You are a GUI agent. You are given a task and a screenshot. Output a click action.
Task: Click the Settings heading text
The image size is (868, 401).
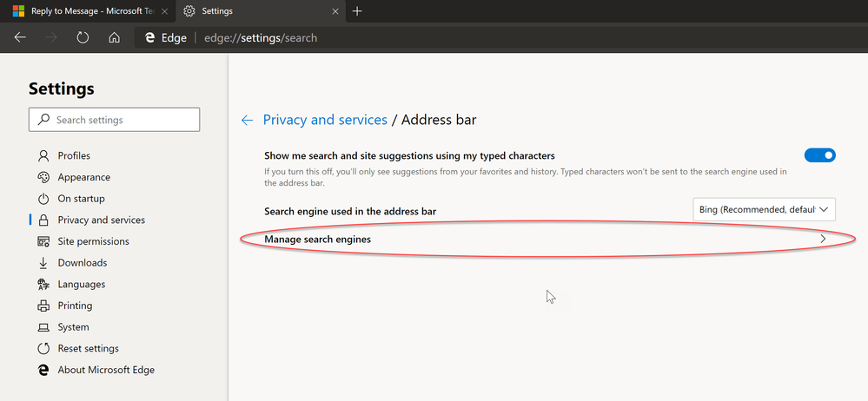click(x=62, y=89)
